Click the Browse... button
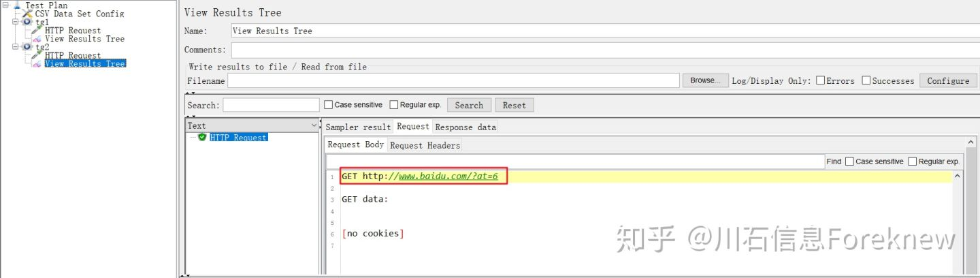Image resolution: width=980 pixels, height=278 pixels. pos(706,80)
